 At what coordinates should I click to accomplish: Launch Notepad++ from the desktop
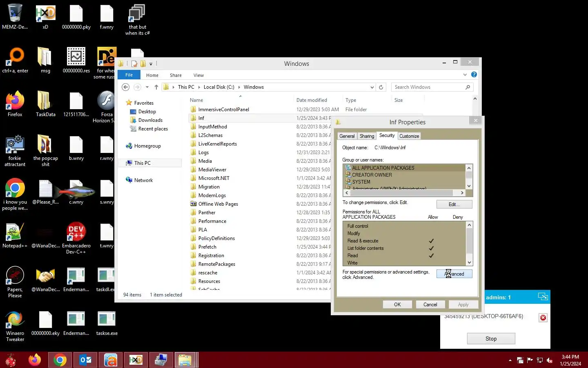pos(15,236)
